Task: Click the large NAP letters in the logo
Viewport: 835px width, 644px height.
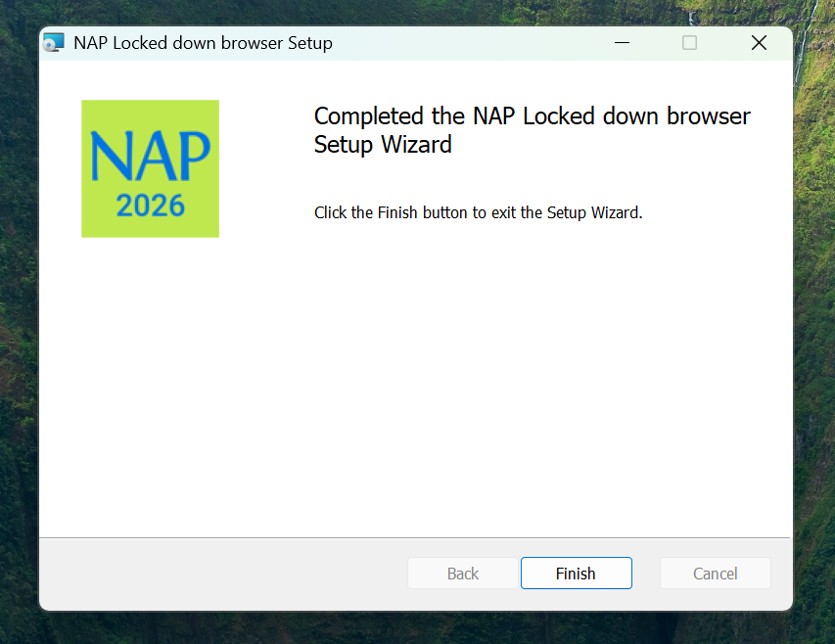Action: [x=150, y=157]
